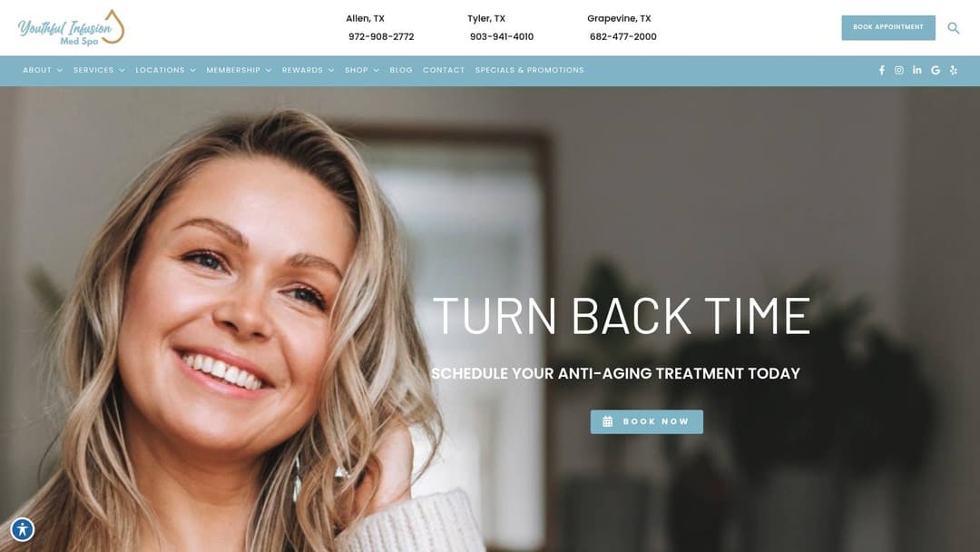
Task: Open the Google reviews icon
Action: [936, 70]
